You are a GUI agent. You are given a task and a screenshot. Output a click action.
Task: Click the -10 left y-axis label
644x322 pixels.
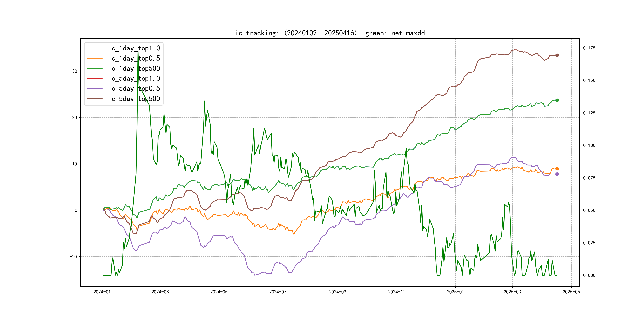click(73, 257)
